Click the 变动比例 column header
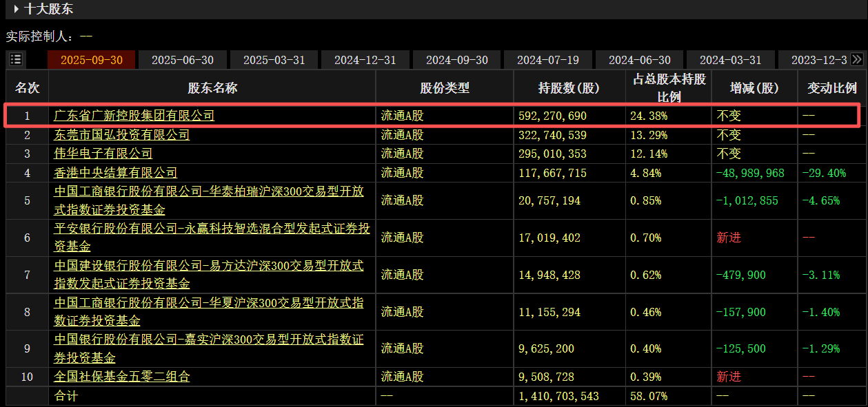The height and width of the screenshot is (407, 868). pos(832,87)
